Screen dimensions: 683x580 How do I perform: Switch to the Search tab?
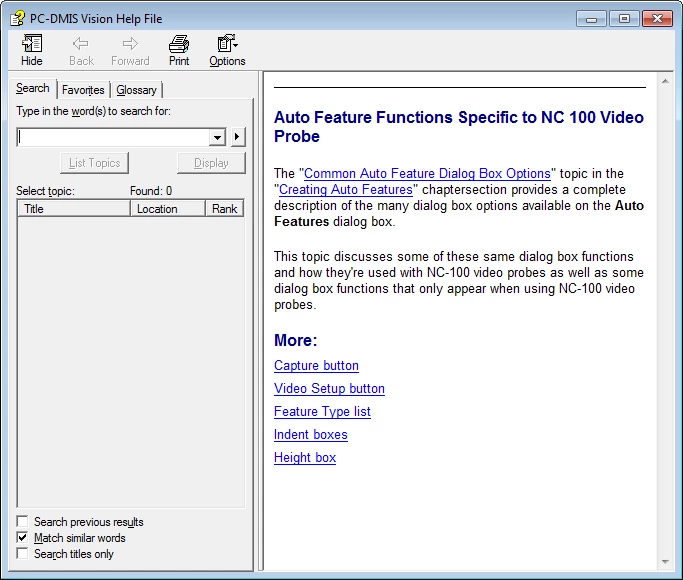33,88
